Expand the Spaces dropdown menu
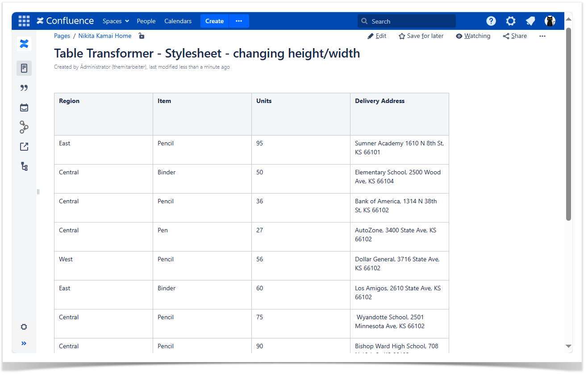Viewport: 588px width, 375px height. pos(116,21)
